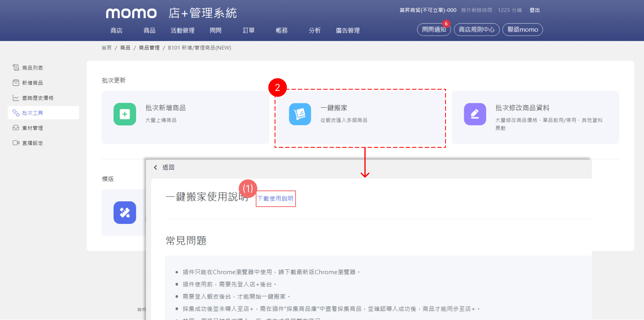Click the FAQ line about 採集商品庫
The height and width of the screenshot is (320, 644).
click(331, 309)
